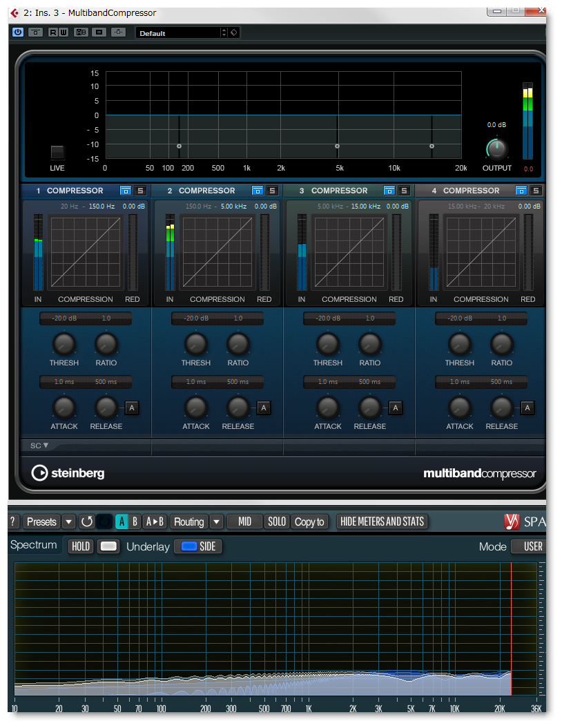Image resolution: width=562 pixels, height=728 pixels.
Task: Click the Copy to button
Action: [309, 521]
